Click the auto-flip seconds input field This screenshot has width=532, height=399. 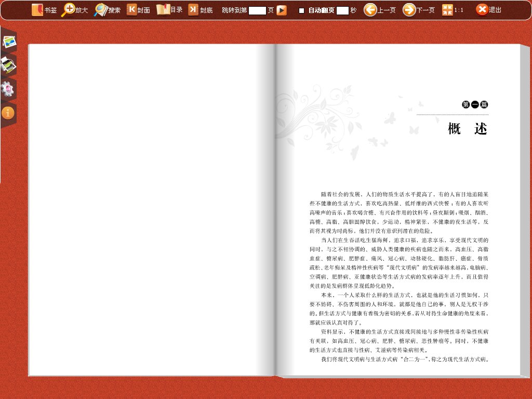[342, 10]
